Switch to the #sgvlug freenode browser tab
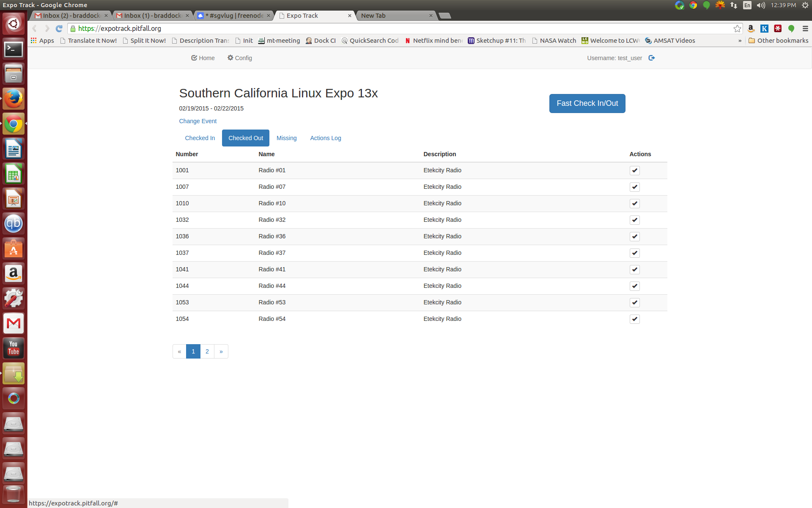Viewport: 812px width, 508px height. coord(234,16)
